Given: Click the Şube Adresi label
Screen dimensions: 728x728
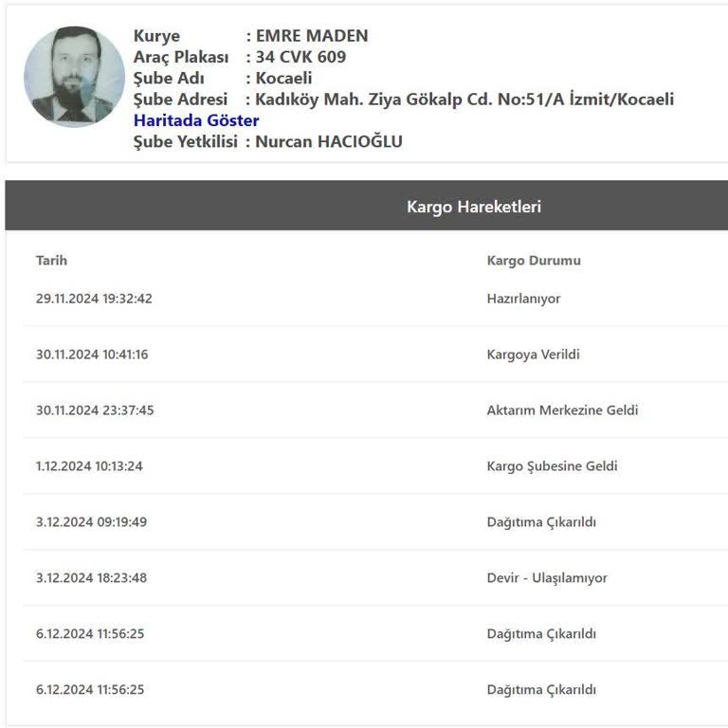Looking at the screenshot, I should pyautogui.click(x=180, y=100).
